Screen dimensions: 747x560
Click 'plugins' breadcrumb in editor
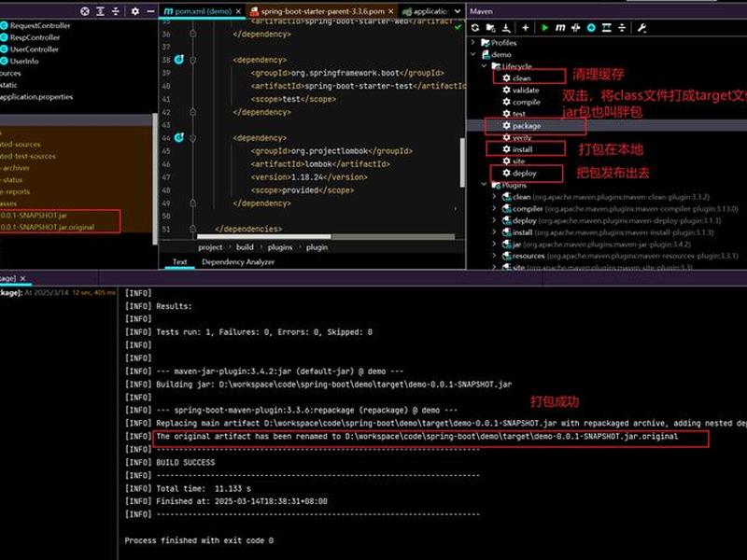[x=280, y=247]
